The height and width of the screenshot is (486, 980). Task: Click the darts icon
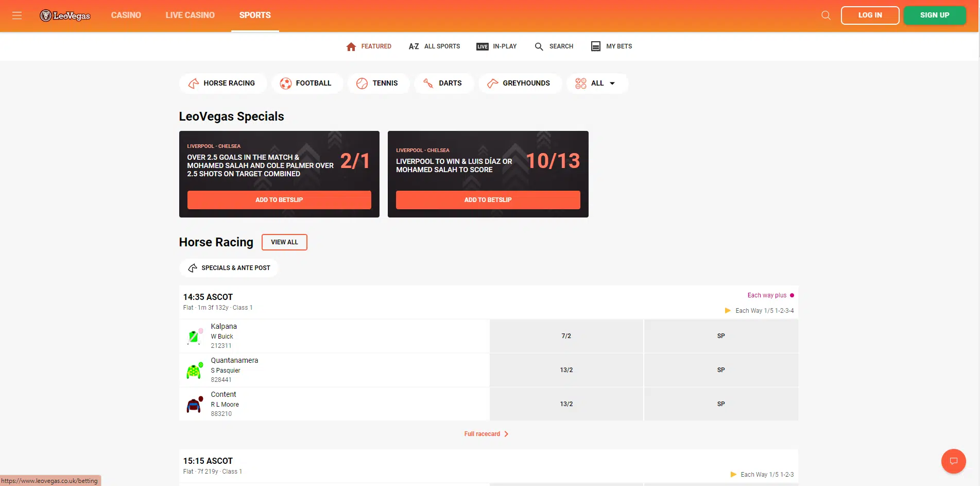point(428,83)
